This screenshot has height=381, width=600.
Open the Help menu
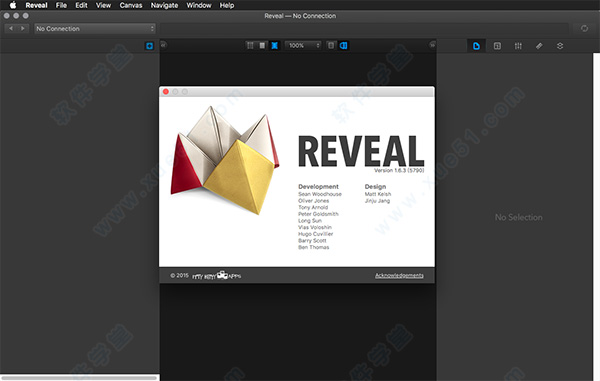coord(227,5)
